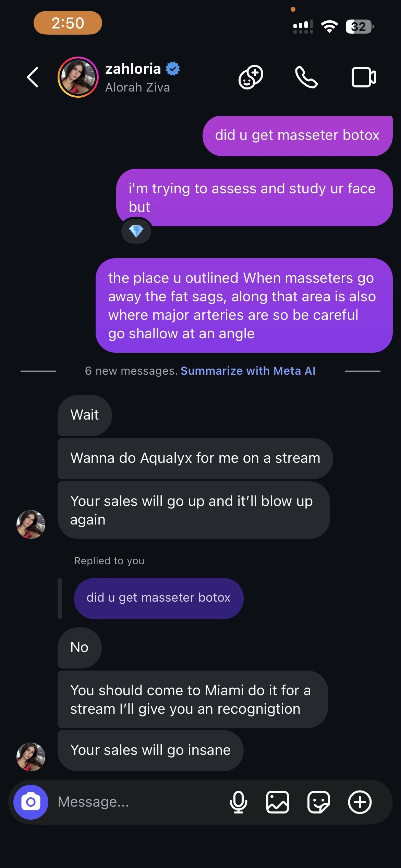Tap the time indicator in status bar
This screenshot has height=868, width=401.
tap(68, 23)
